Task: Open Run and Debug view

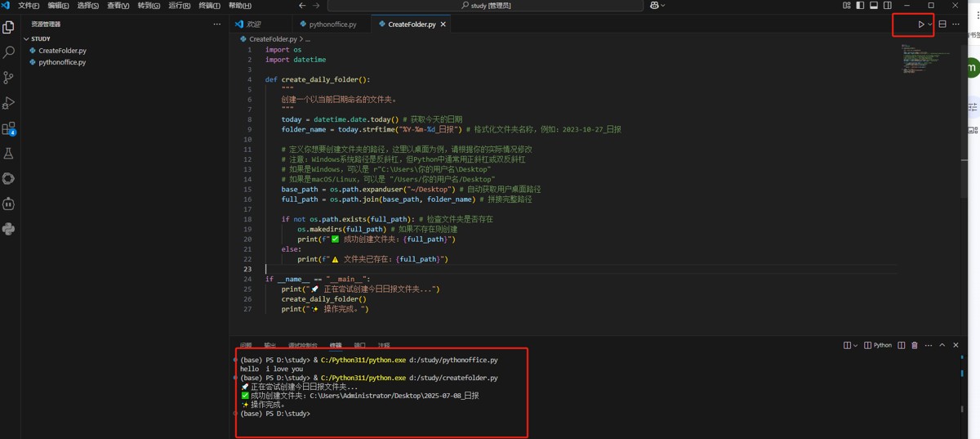Action: [x=9, y=102]
